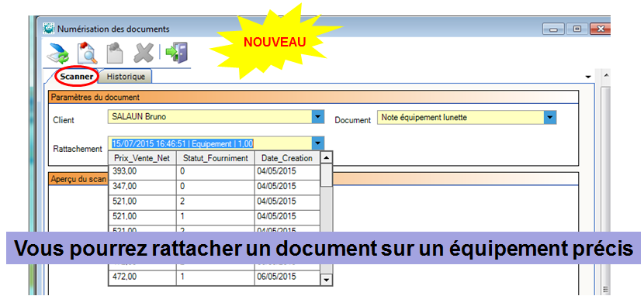Screen dimensions: 644x296
Task: Pick the 472,00 row dated 06/05/2015
Action: [x=214, y=277]
